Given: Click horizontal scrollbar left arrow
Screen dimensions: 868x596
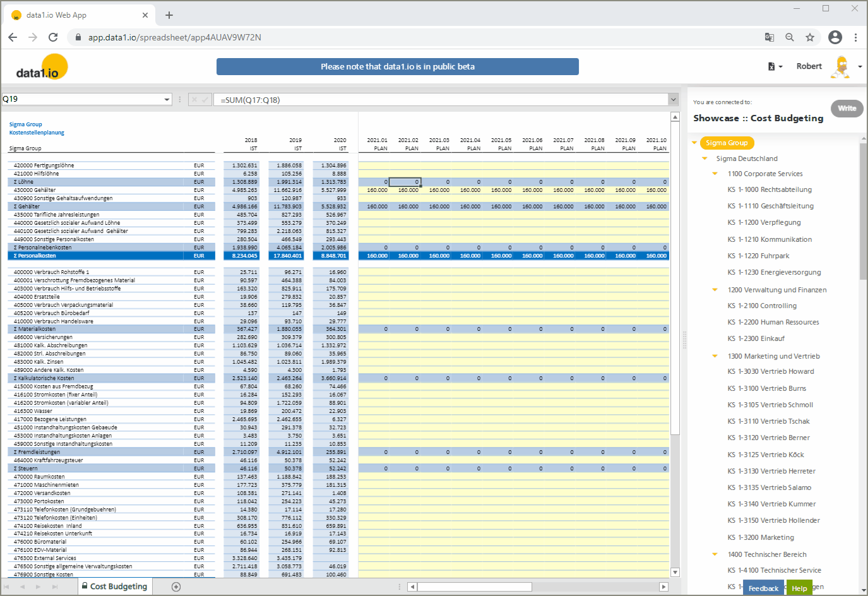Looking at the screenshot, I should (412, 587).
